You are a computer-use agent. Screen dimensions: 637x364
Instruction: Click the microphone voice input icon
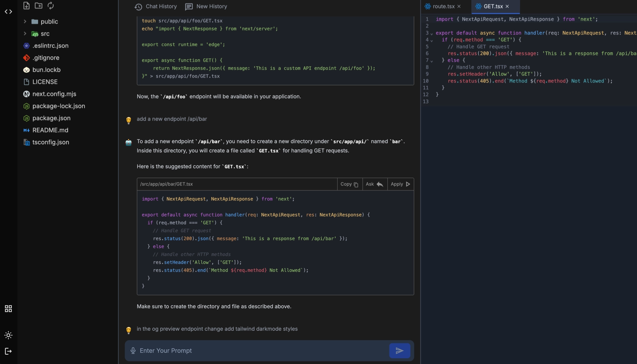coord(133,350)
